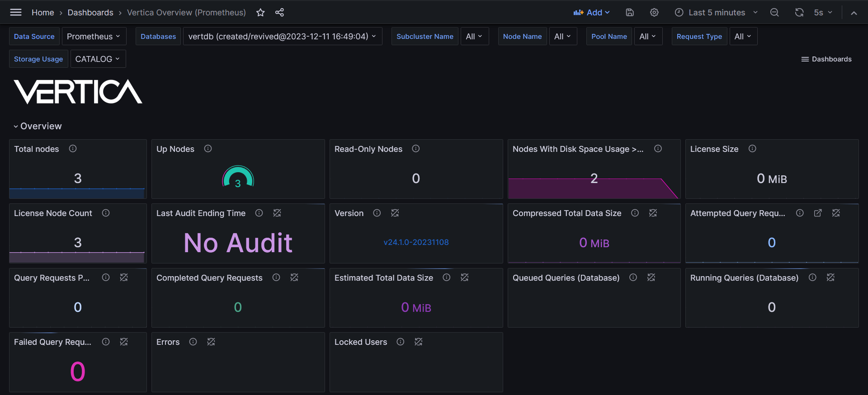The width and height of the screenshot is (868, 395).
Task: Click the No Audit value
Action: (238, 243)
